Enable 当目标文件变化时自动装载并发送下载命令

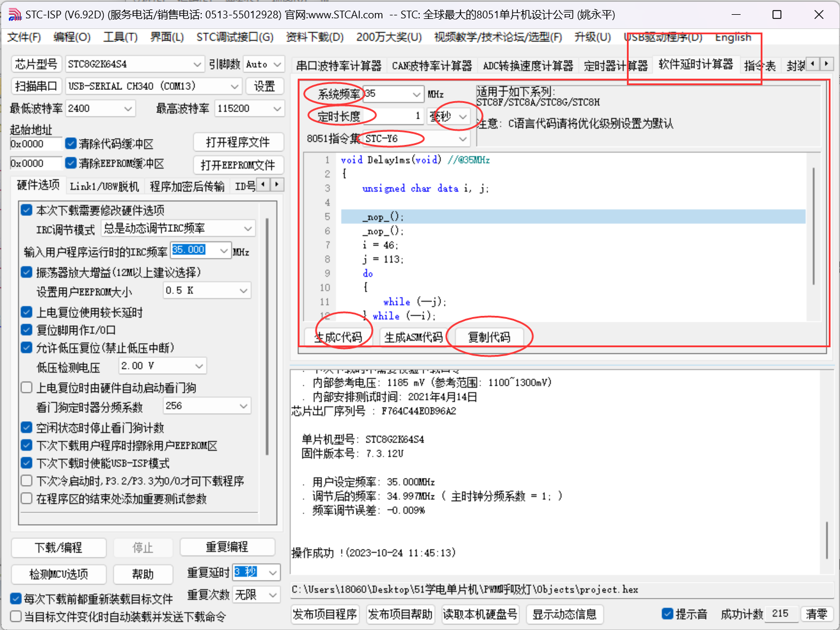tap(16, 616)
